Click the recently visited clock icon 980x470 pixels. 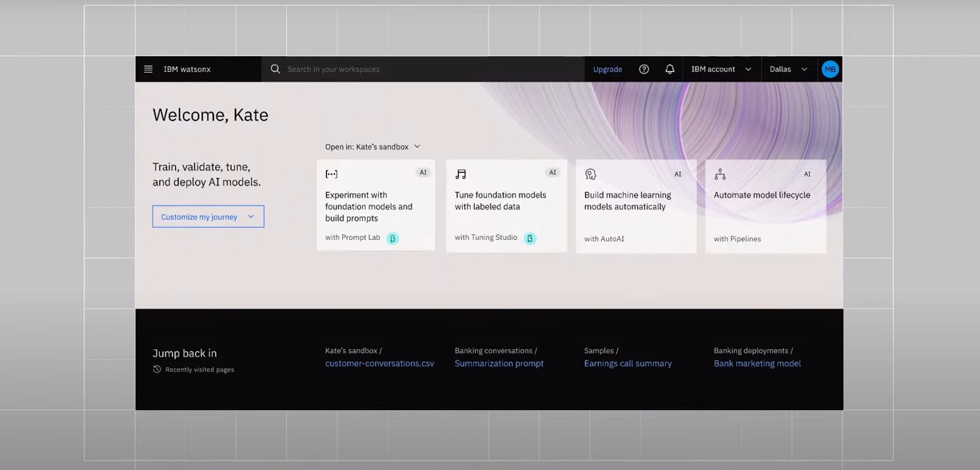[x=157, y=369]
